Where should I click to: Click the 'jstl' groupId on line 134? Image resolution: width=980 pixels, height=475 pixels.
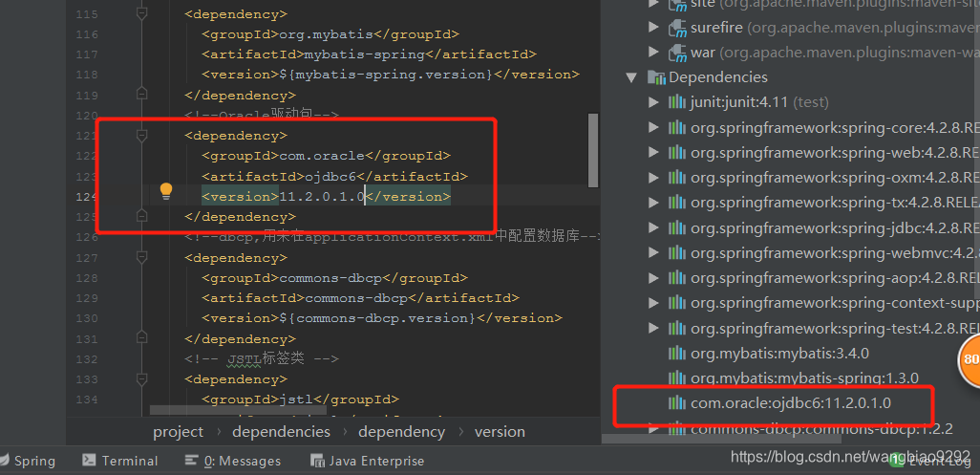pos(296,399)
